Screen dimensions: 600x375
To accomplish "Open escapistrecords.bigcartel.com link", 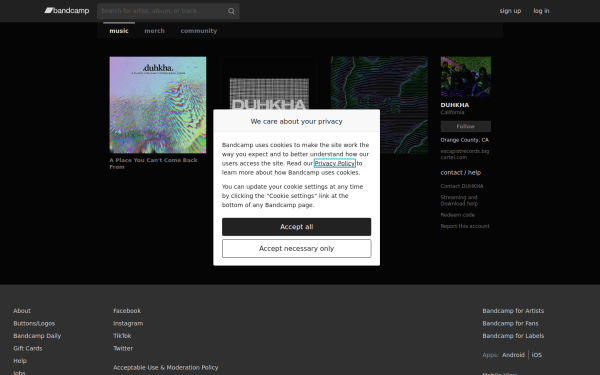I will pyautogui.click(x=465, y=154).
